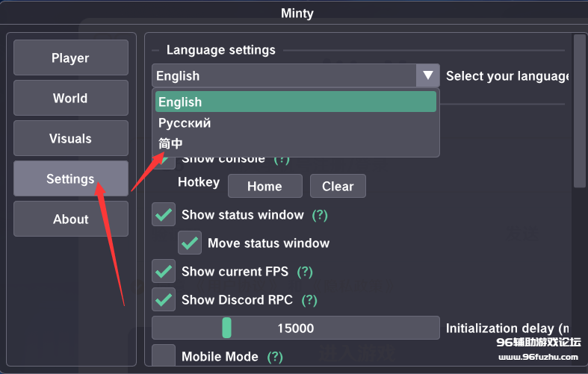Toggle Show status window checkbox
Viewport: 588px width, 374px height.
164,215
